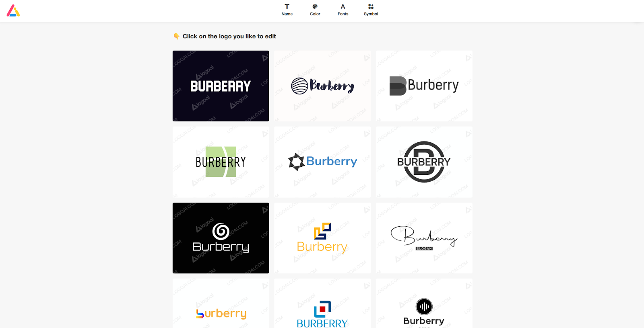Choose the circular D emblem BURBERRY logo
Screen dimensions: 644x328
pos(424,162)
